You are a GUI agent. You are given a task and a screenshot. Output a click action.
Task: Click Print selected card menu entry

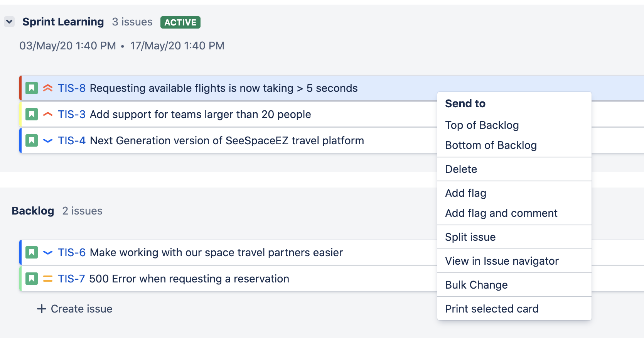tap(491, 309)
